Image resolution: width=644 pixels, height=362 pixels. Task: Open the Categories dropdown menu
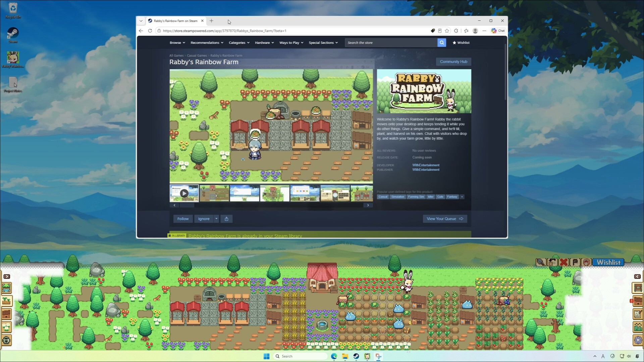pyautogui.click(x=239, y=43)
